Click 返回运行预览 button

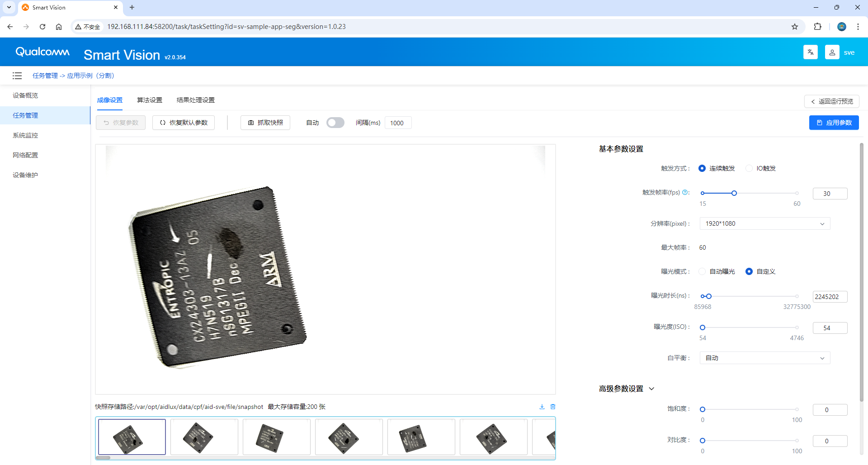832,101
